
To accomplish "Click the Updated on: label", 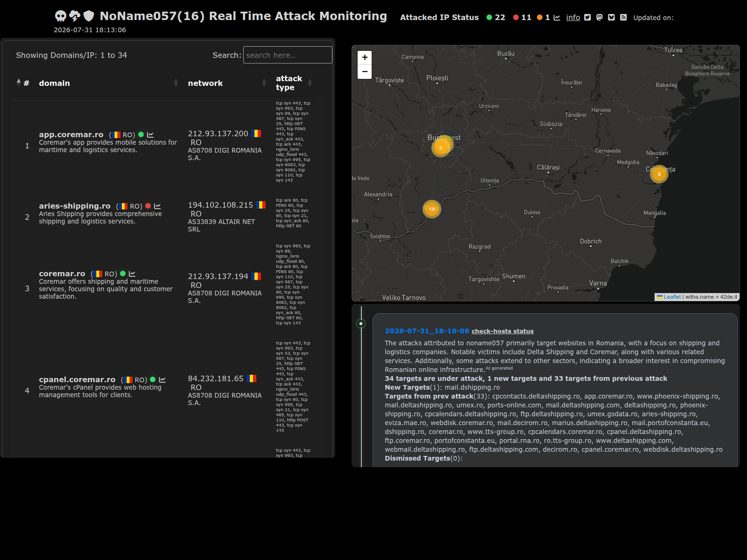I will pos(653,18).
